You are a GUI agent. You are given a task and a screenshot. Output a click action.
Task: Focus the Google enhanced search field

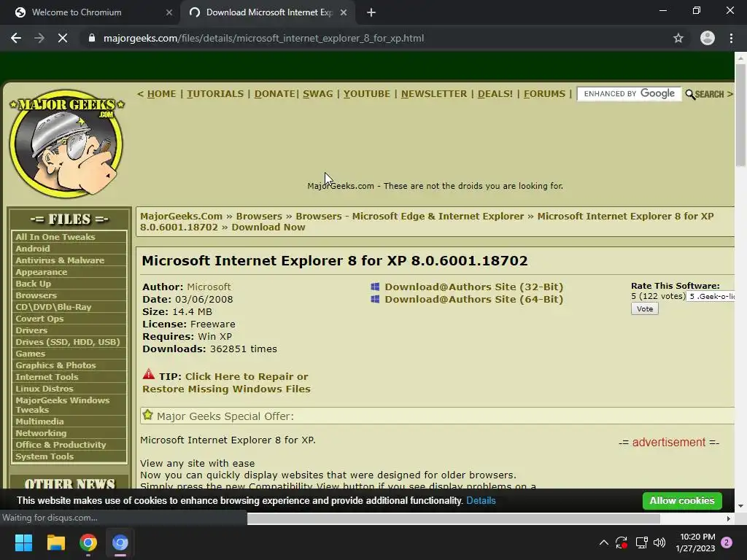[630, 94]
